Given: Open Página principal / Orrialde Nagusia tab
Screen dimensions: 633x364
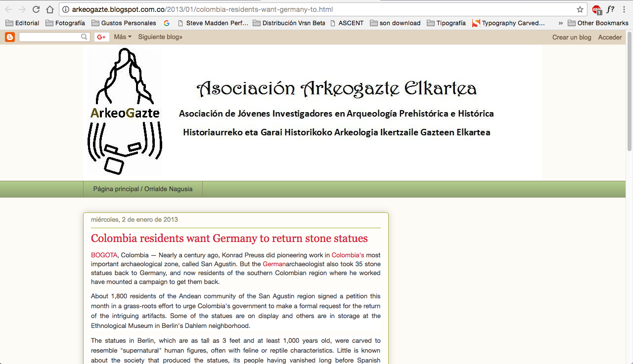Looking at the screenshot, I should (143, 189).
